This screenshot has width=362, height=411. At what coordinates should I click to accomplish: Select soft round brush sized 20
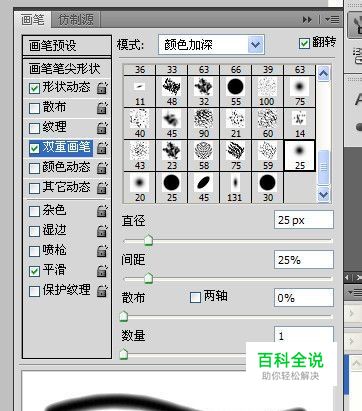pyautogui.click(x=140, y=187)
